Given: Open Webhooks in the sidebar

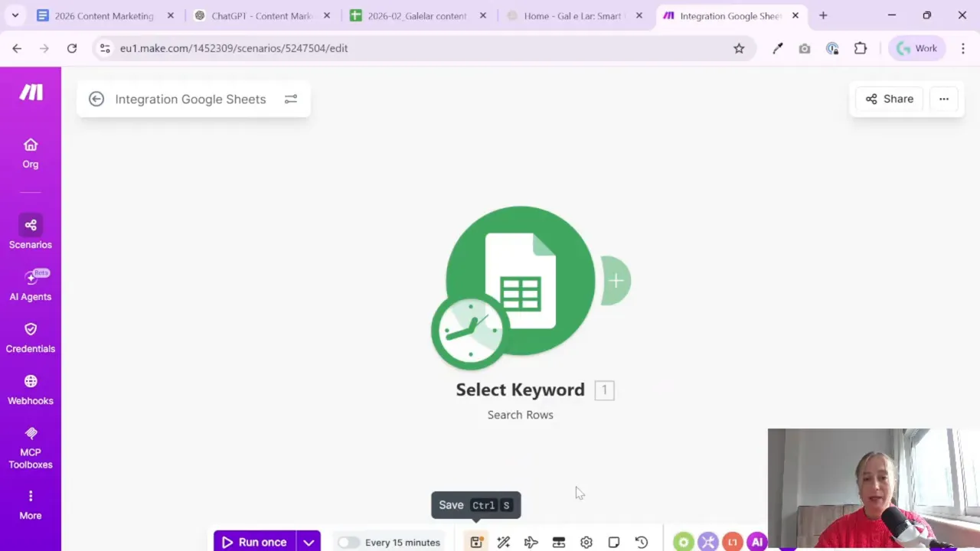Looking at the screenshot, I should coord(31,390).
